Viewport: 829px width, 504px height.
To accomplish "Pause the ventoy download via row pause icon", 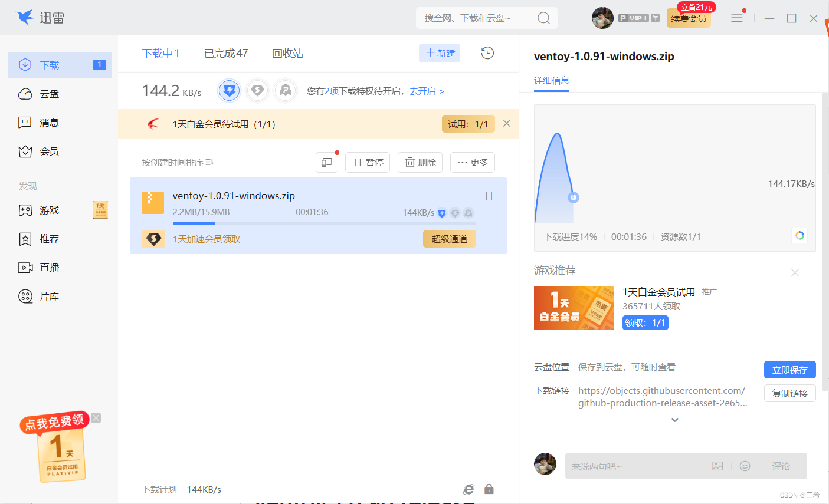I will pyautogui.click(x=489, y=196).
